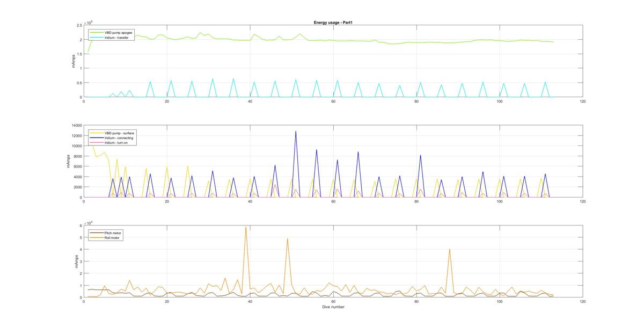Click the cyan line sample beside 'Iridium - transfer'
644x334 pixels.
[x=96, y=37]
